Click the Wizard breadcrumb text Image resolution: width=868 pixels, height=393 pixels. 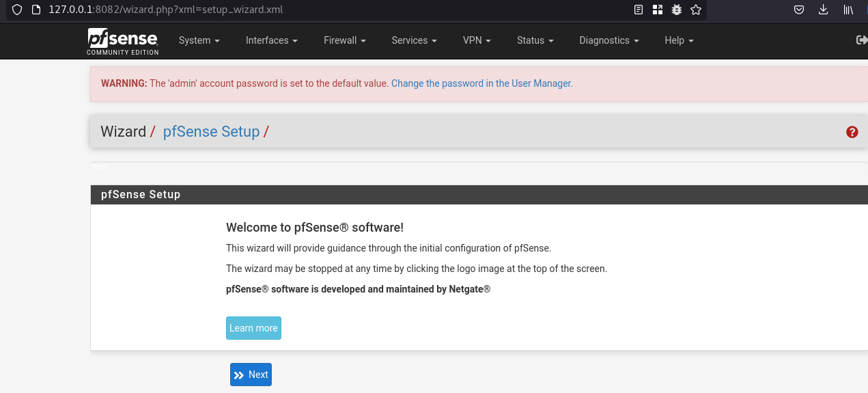(x=123, y=132)
